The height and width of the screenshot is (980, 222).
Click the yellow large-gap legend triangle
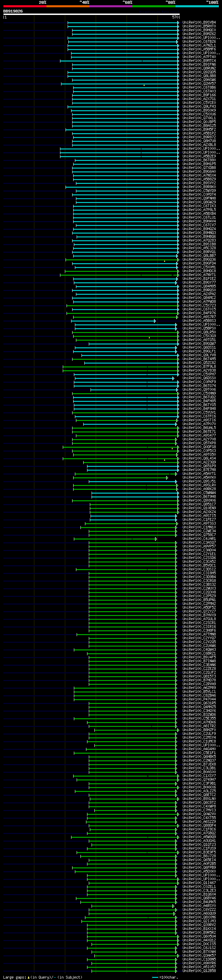pyautogui.click(x=28, y=977)
